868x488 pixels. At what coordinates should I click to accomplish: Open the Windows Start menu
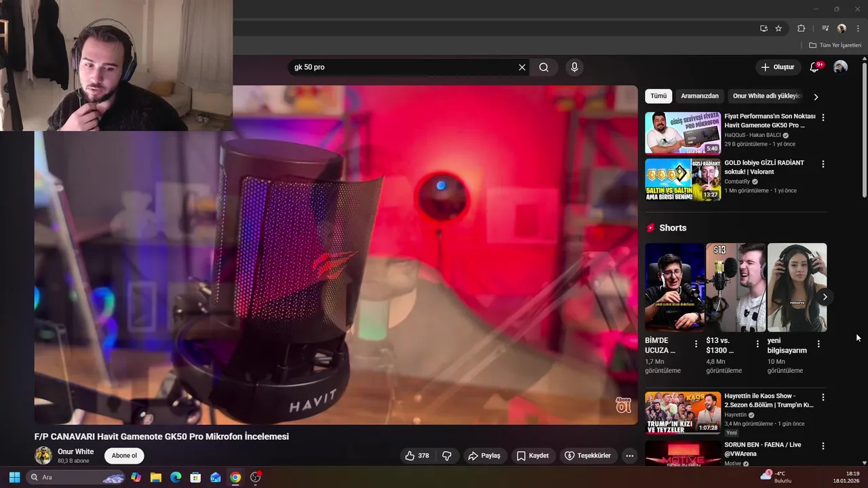point(14,477)
